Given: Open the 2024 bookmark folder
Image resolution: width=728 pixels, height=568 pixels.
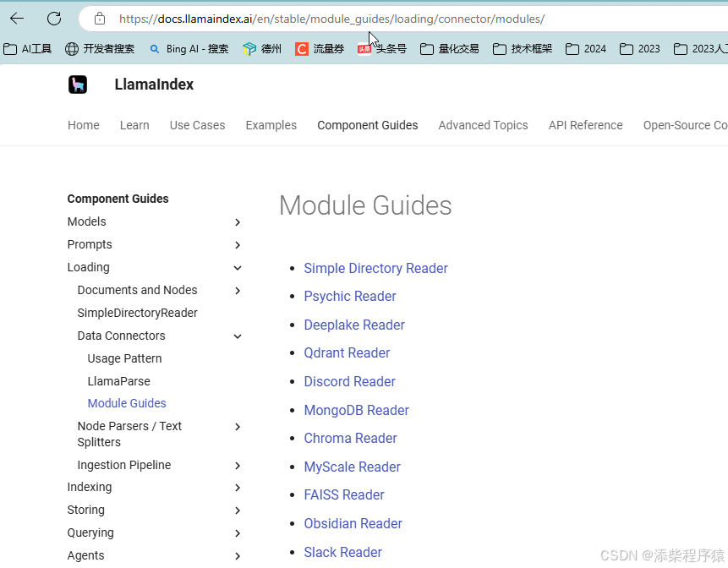Looking at the screenshot, I should coord(586,49).
